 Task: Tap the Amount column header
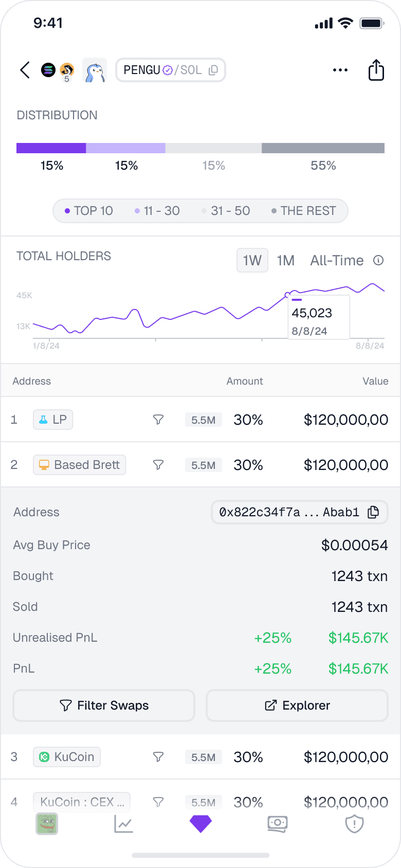pyautogui.click(x=245, y=381)
